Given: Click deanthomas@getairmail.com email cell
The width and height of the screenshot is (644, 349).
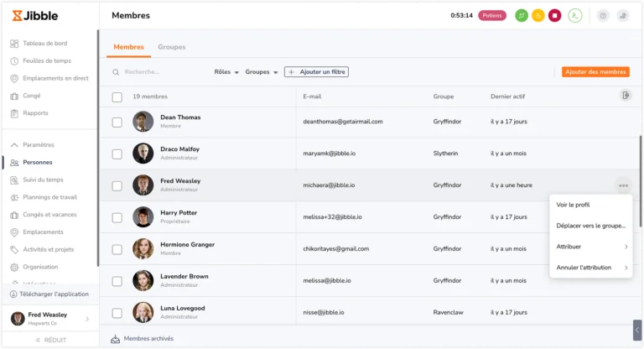Looking at the screenshot, I should 343,122.
